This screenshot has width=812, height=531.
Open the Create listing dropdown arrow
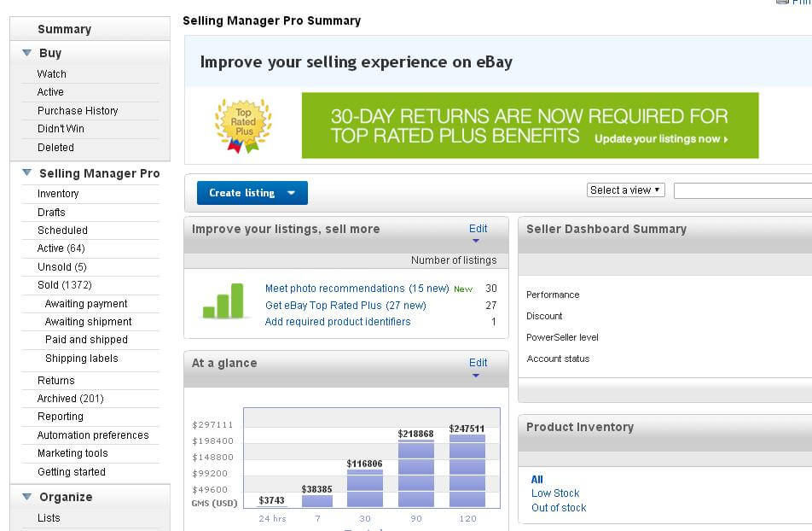point(292,193)
